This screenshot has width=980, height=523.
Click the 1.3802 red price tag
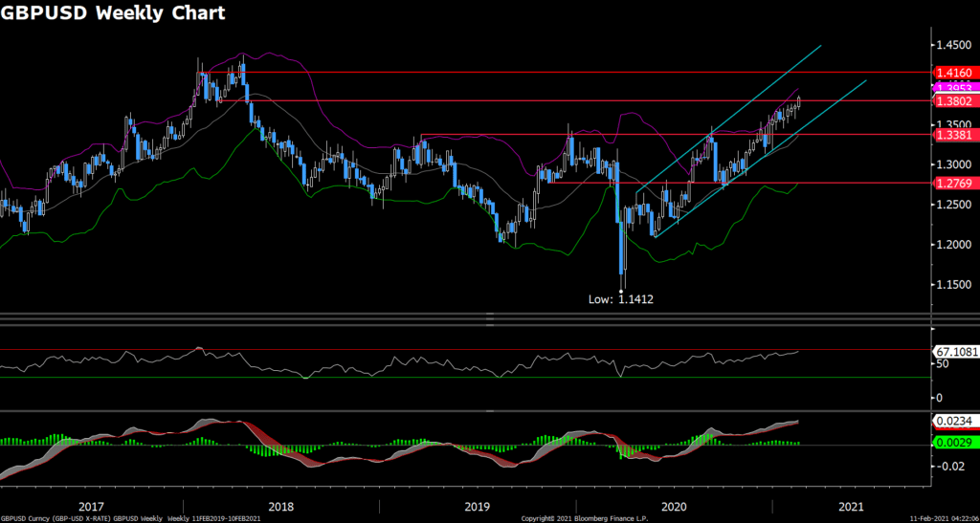pos(954,99)
